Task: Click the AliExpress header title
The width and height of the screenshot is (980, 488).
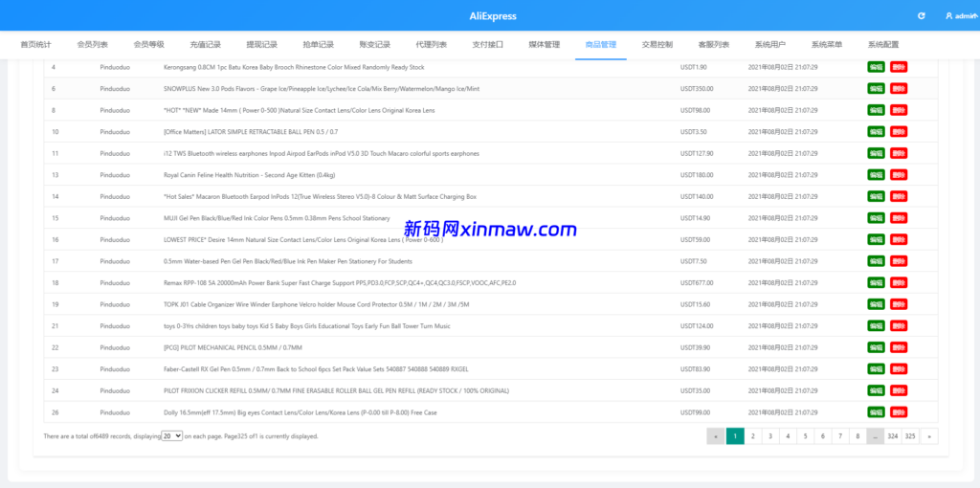Action: (493, 16)
